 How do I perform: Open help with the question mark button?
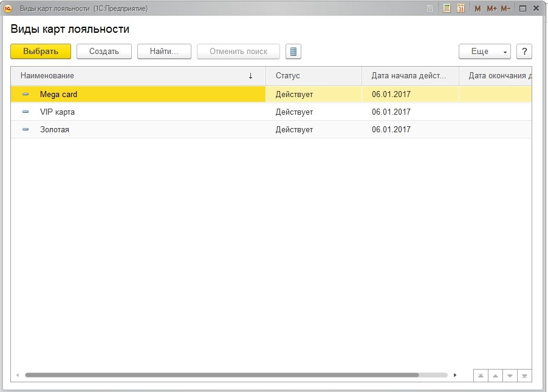524,52
